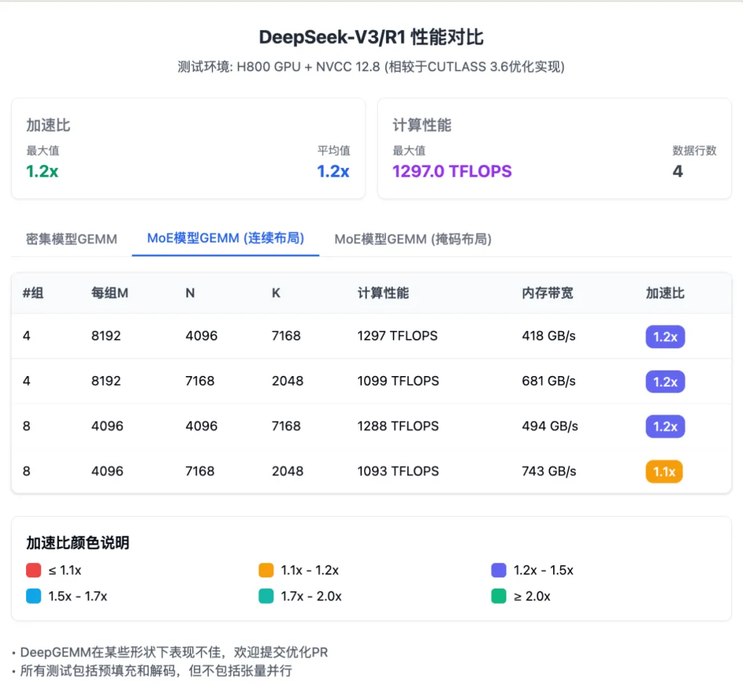Click the blue 1.2x average speedup value
This screenshot has height=700, width=743.
point(333,171)
